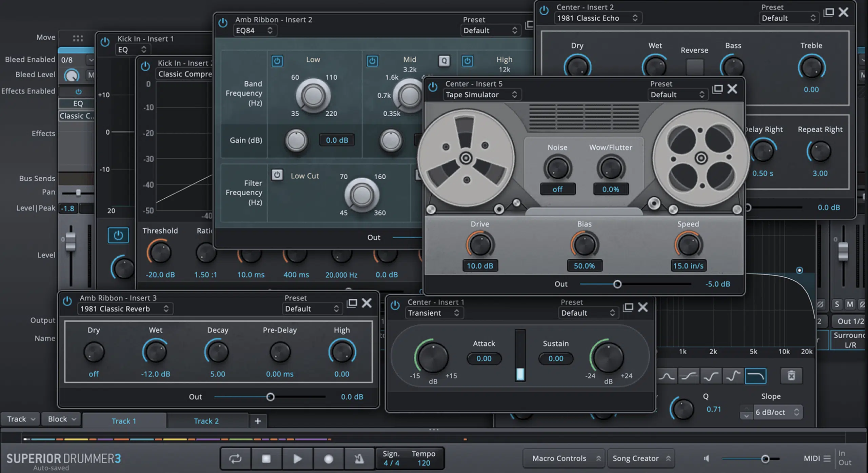This screenshot has height=473, width=868.
Task: Click the Out 1/2 output button
Action: click(x=850, y=321)
